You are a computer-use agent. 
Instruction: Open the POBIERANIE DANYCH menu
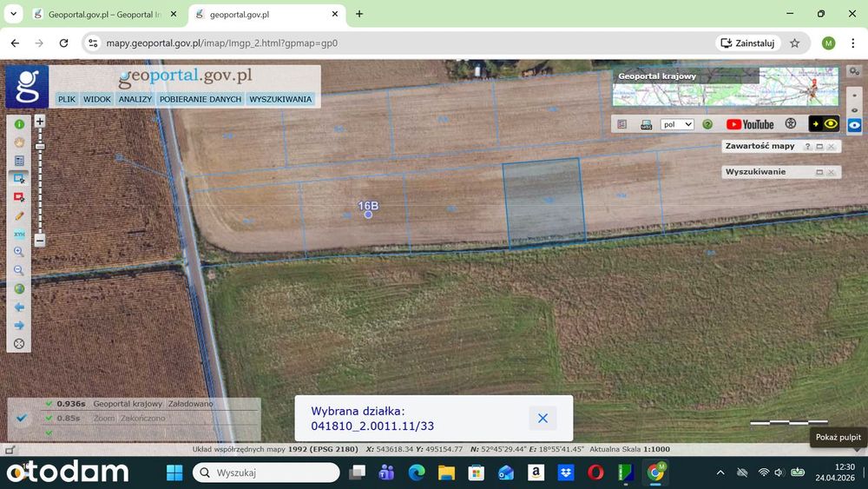pyautogui.click(x=201, y=99)
